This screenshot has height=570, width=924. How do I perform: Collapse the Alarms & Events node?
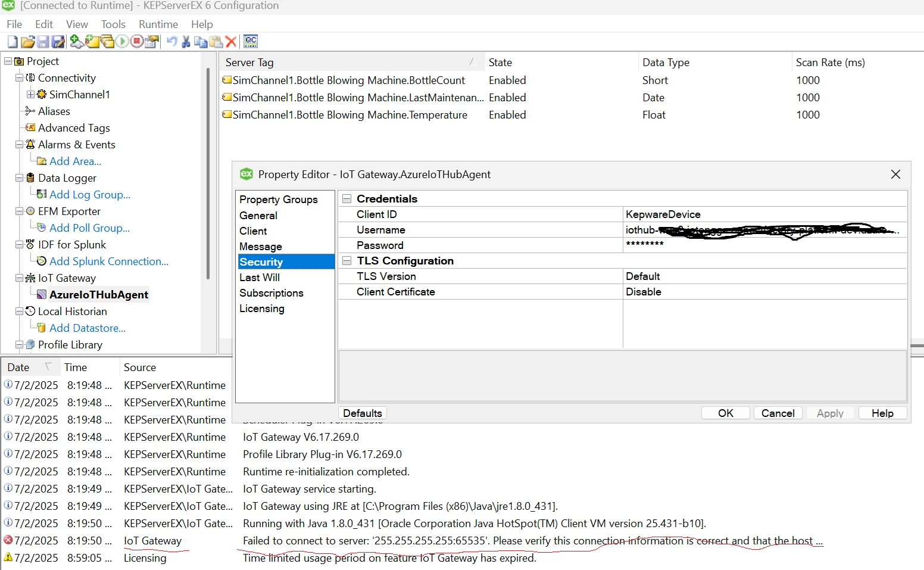pyautogui.click(x=20, y=144)
